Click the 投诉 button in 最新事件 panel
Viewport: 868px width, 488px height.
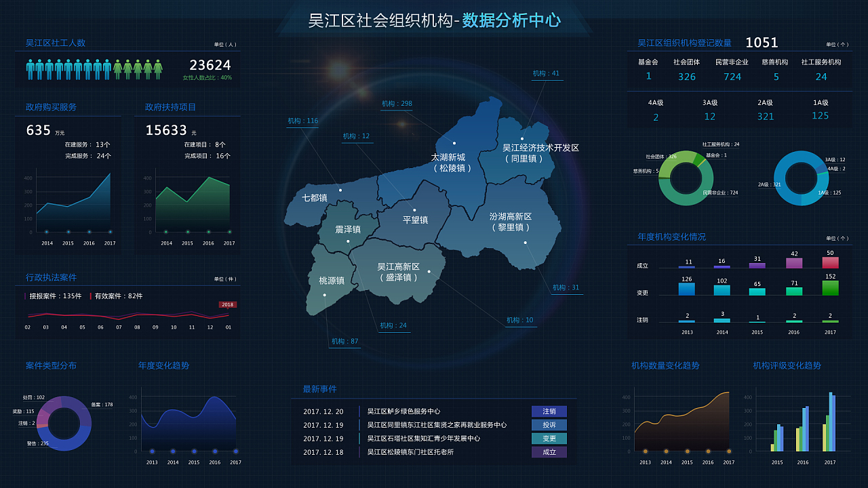549,425
